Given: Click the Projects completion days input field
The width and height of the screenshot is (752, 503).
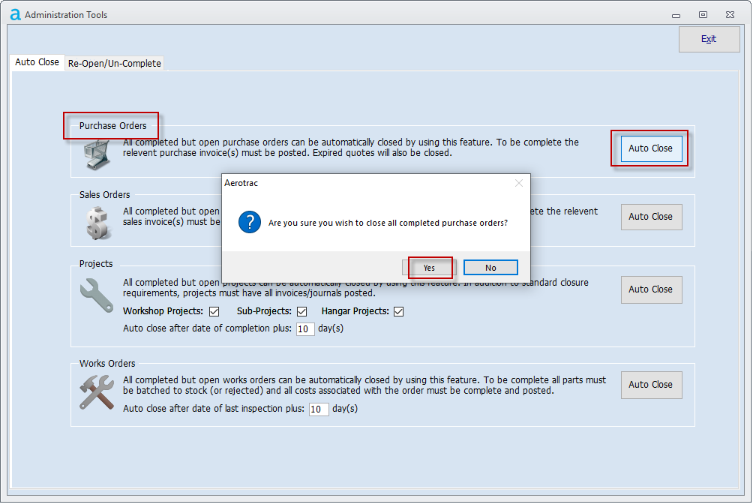Looking at the screenshot, I should (306, 328).
